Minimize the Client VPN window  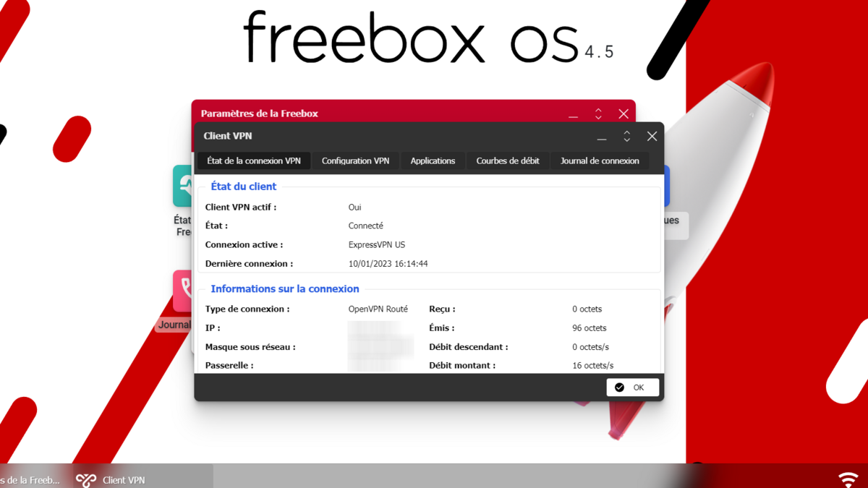[602, 136]
